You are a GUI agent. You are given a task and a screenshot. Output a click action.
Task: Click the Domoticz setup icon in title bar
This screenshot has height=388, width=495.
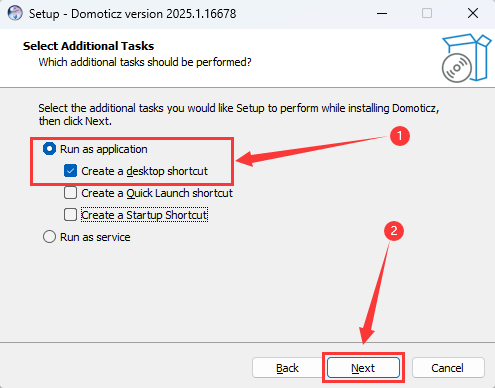[15, 14]
